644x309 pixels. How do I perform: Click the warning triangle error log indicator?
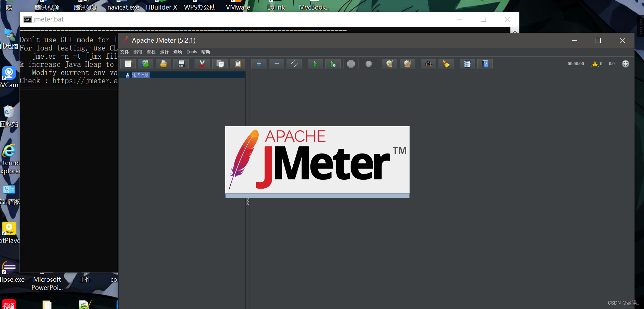click(x=595, y=64)
